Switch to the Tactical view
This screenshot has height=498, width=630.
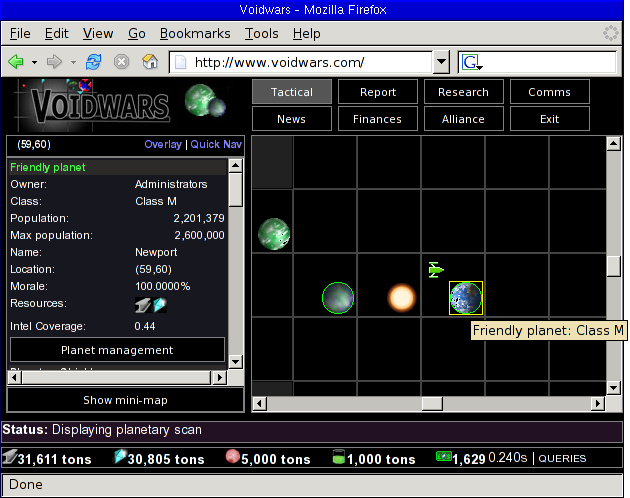(x=292, y=92)
